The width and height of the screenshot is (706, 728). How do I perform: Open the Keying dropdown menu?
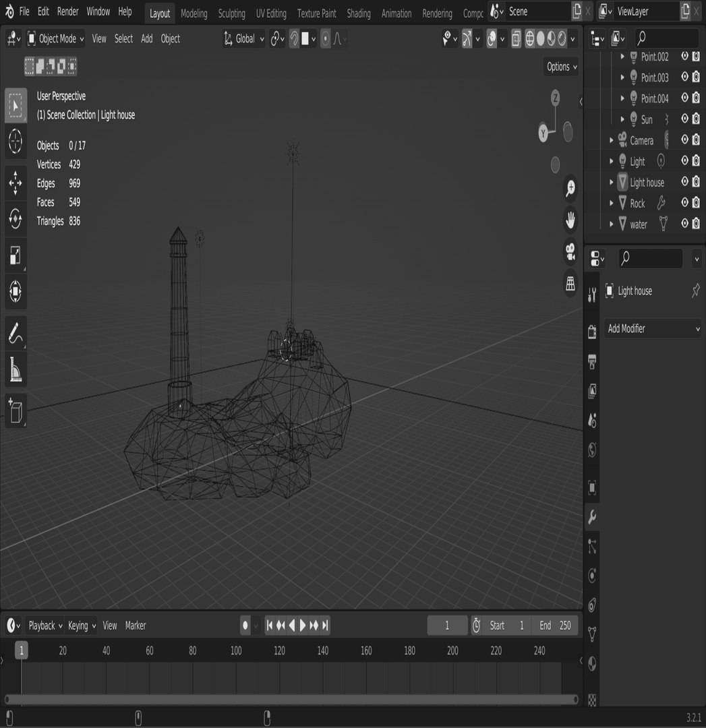tap(82, 626)
